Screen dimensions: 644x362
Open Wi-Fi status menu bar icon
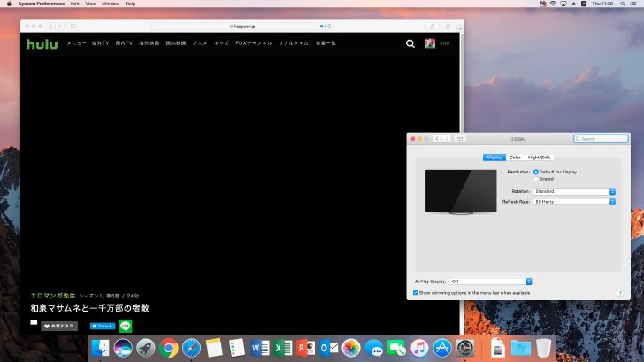click(x=553, y=4)
